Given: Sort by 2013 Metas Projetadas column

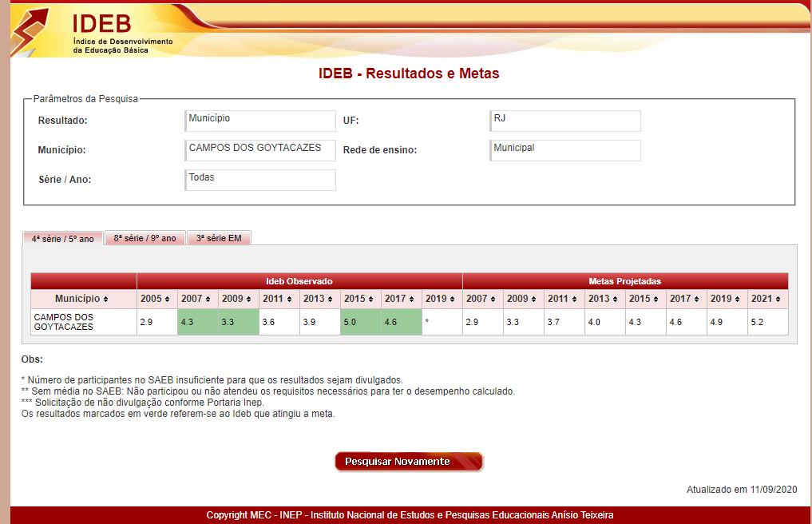Looking at the screenshot, I should 604,299.
